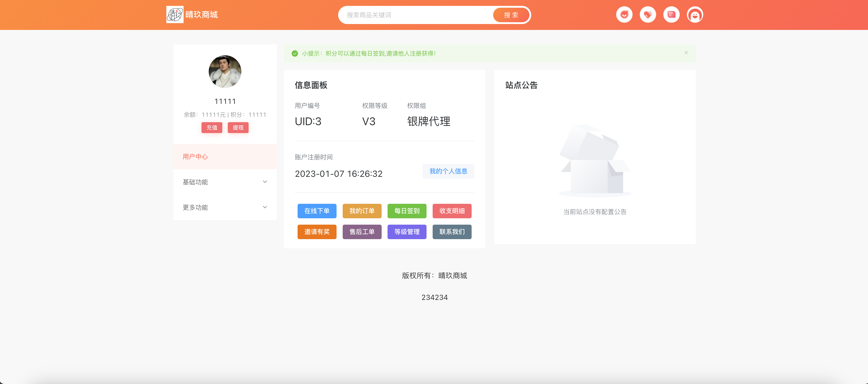Open 我的个人信息 link
Screen dimensions: 868x384
click(448, 171)
